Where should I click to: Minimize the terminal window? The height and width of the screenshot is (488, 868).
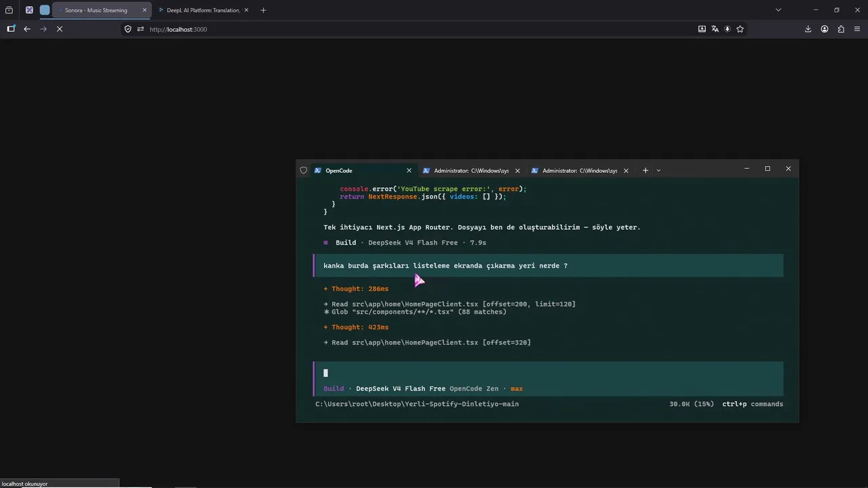pos(747,169)
